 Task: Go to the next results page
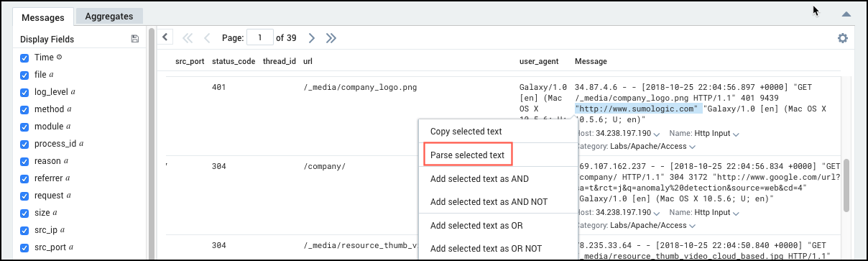312,37
